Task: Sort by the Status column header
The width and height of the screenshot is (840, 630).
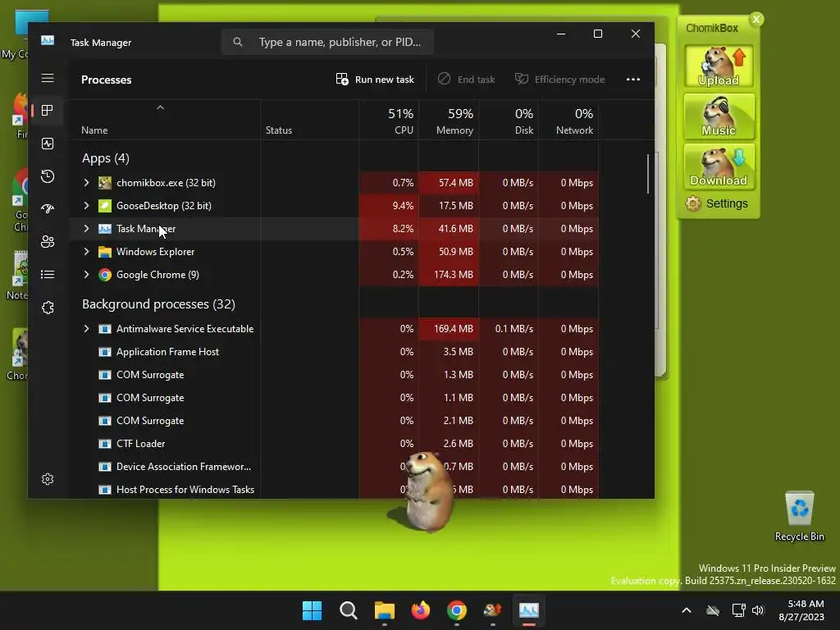Action: pyautogui.click(x=309, y=121)
